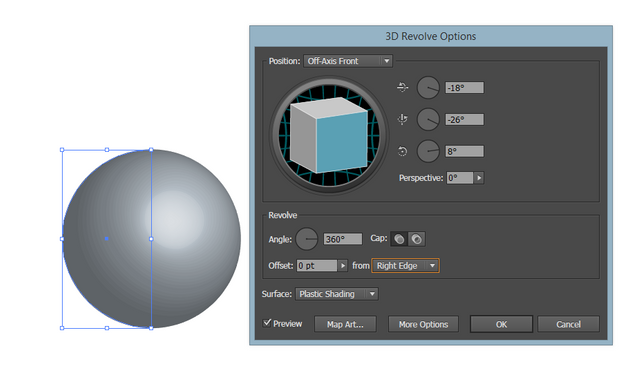Click the Map Art button

345,324
